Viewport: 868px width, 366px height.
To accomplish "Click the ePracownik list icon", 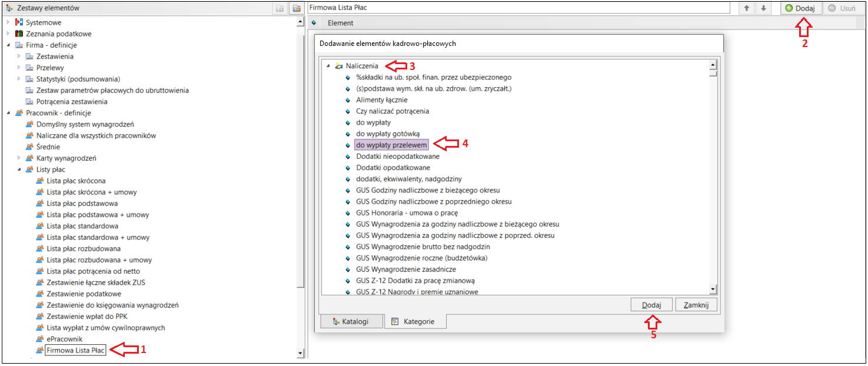I will (x=40, y=339).
